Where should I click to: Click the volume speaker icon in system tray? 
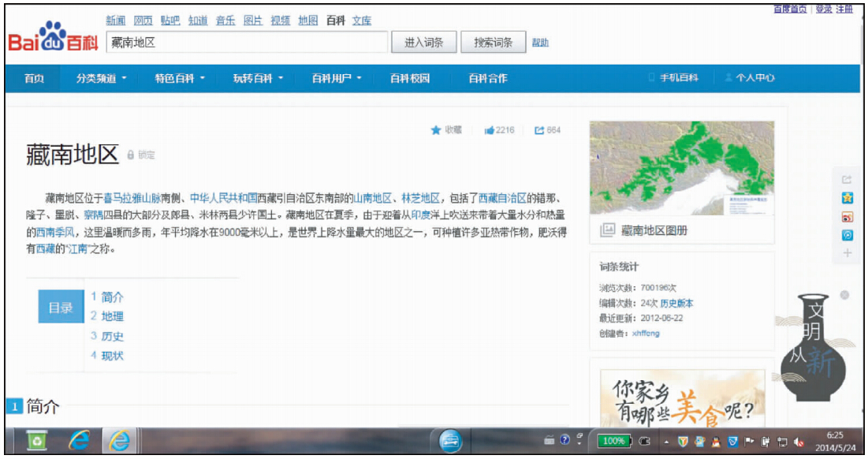coord(799,442)
